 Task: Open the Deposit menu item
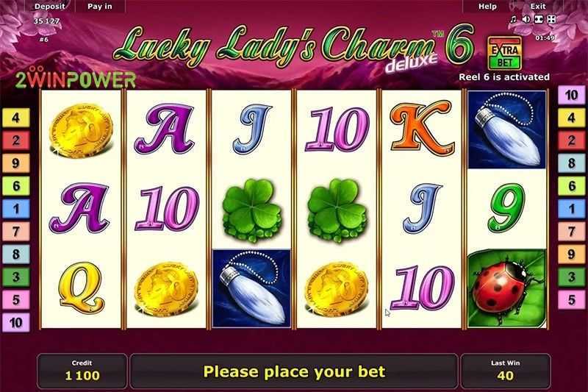49,7
